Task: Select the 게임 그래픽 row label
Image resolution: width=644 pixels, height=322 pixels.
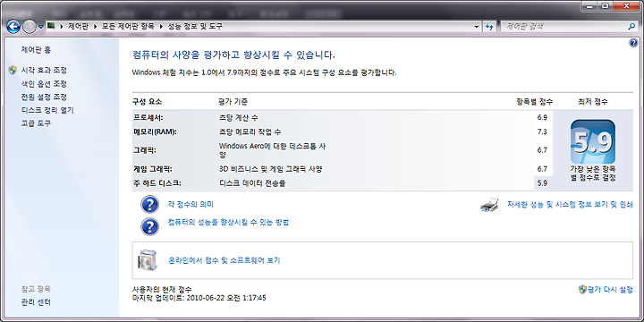Action: tap(152, 169)
